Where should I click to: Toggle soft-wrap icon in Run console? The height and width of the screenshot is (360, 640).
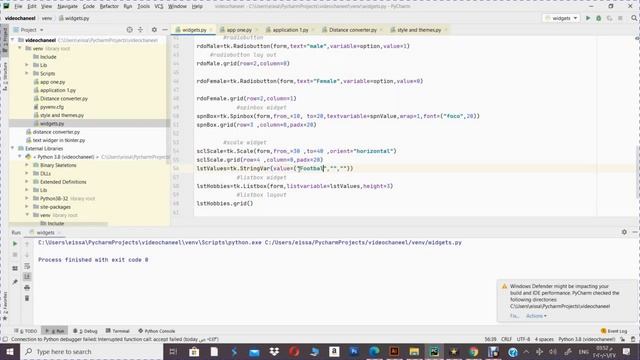pyautogui.click(x=27, y=266)
